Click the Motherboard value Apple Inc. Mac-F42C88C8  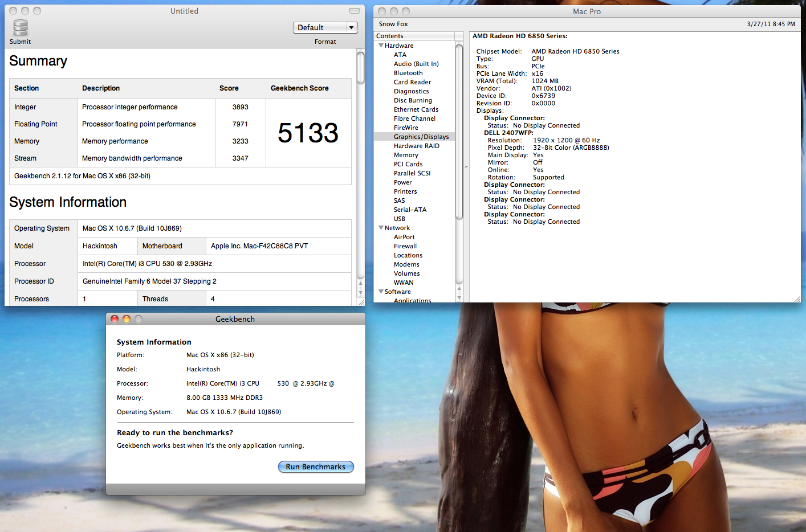coord(259,246)
